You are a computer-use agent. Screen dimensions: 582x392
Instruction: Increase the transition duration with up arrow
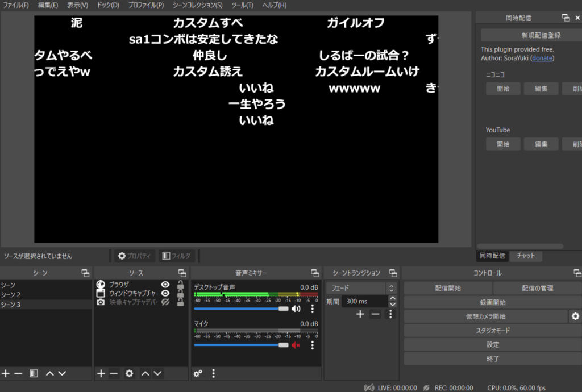[392, 298]
